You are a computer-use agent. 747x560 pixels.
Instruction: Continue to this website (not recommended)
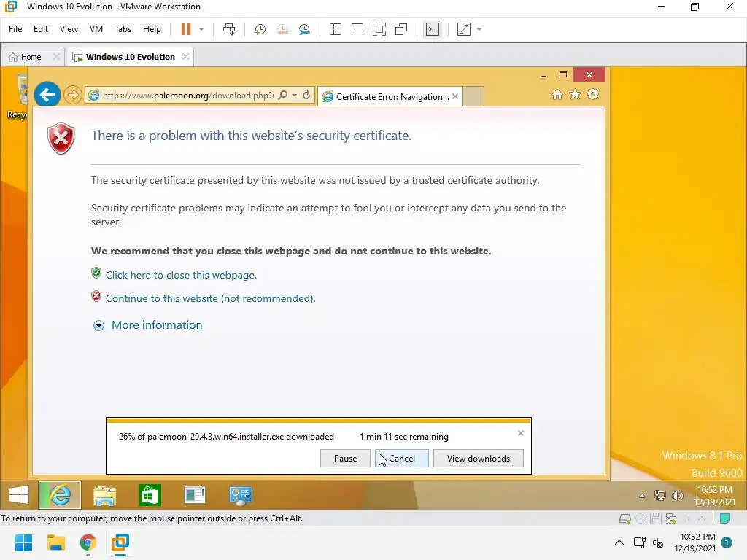[211, 298]
